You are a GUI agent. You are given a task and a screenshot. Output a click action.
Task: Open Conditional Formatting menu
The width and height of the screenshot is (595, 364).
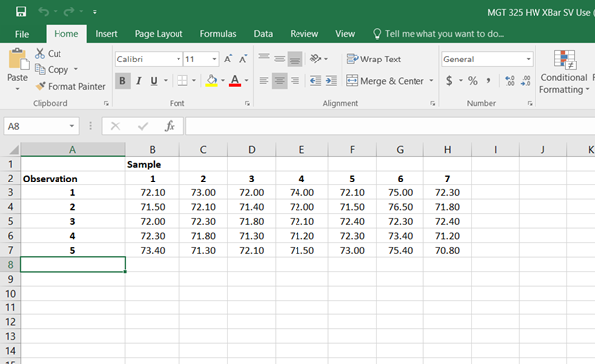point(564,72)
